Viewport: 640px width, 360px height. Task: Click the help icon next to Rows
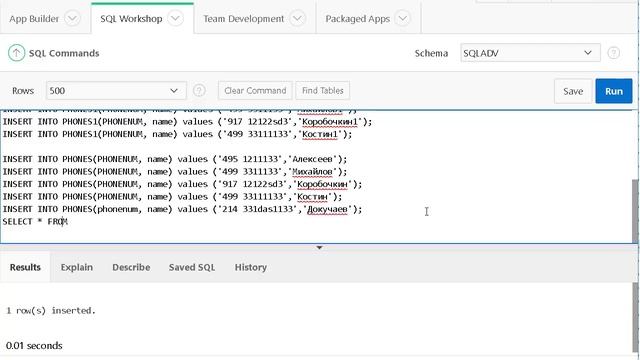coord(199,90)
